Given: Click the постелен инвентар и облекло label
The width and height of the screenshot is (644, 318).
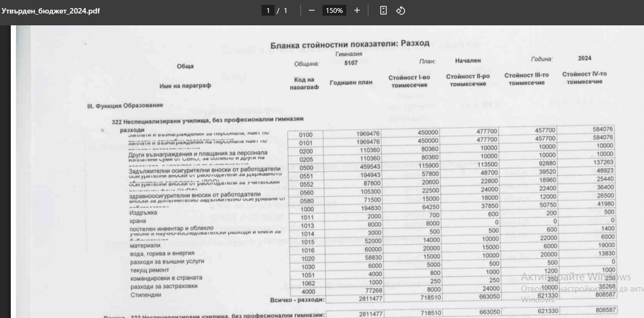Looking at the screenshot, I should 172,228.
